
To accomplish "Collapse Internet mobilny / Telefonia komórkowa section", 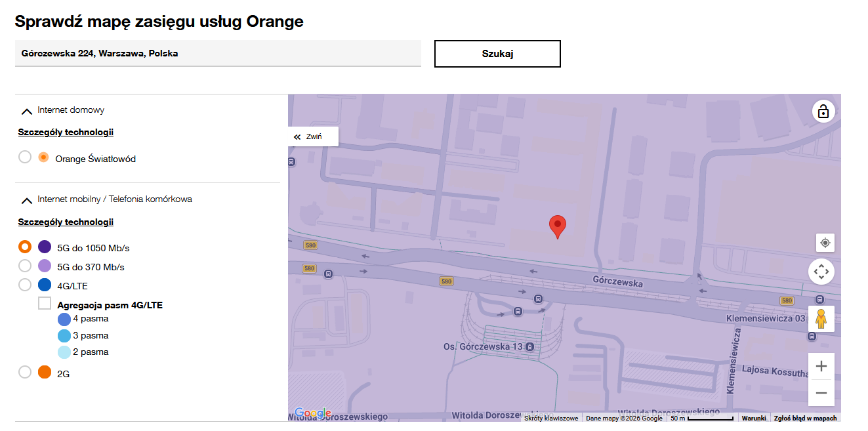I will (27, 200).
